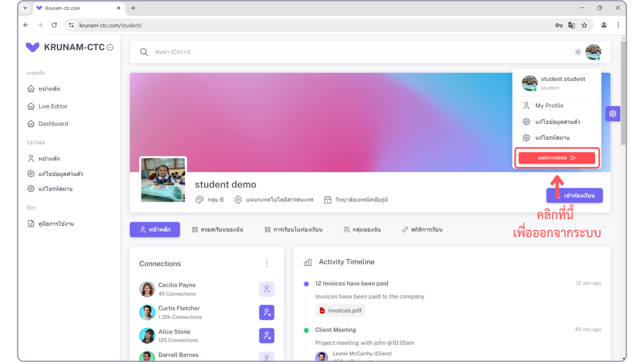Switch to the กลุ่มของฉัน tab
The width and height of the screenshot is (644, 362).
point(362,230)
